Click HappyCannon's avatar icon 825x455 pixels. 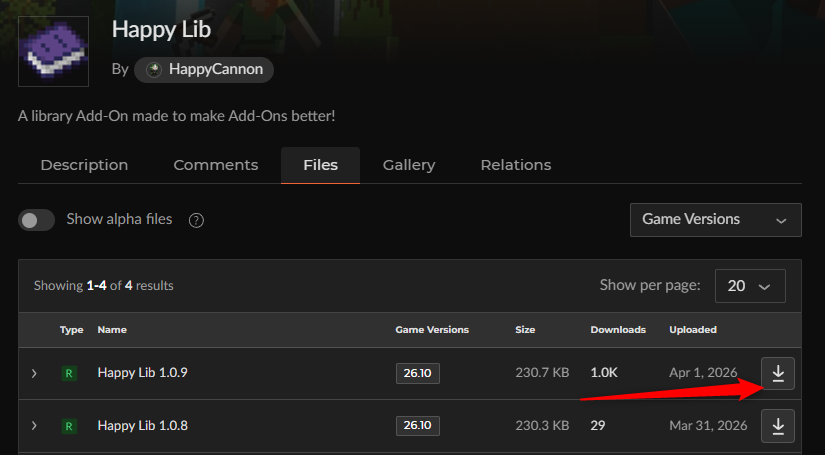coord(154,70)
